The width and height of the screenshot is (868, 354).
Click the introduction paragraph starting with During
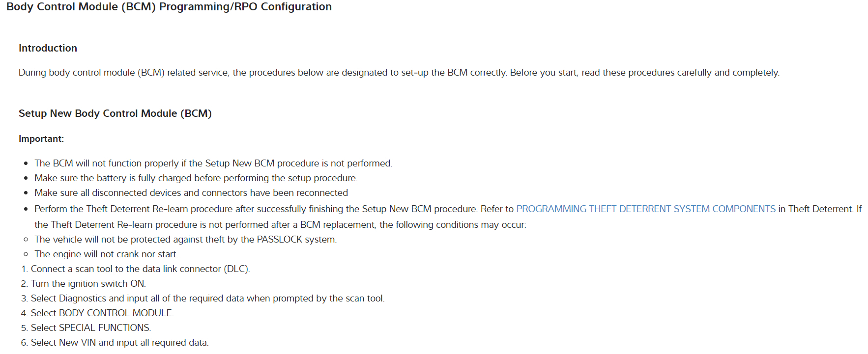tap(399, 73)
